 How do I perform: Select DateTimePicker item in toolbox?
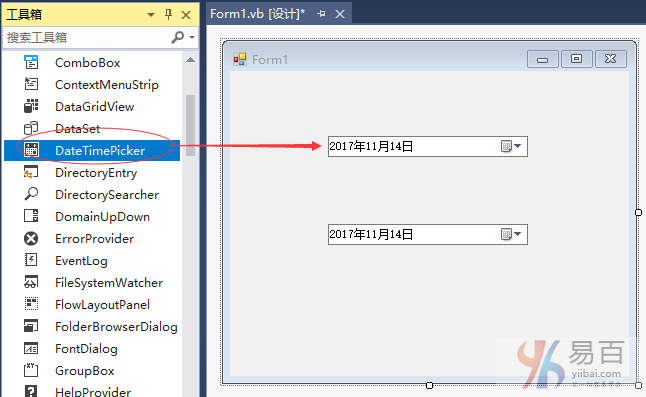92,150
